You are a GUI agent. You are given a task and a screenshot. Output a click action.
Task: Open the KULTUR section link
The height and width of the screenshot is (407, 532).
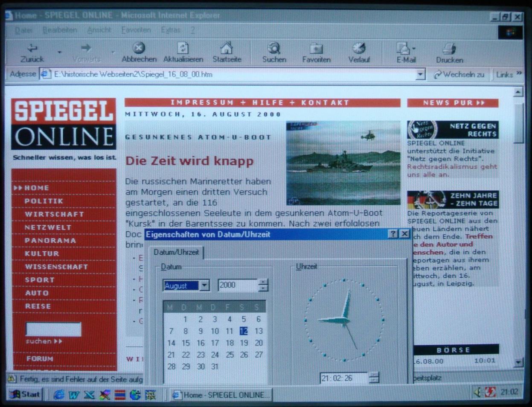pyautogui.click(x=41, y=254)
